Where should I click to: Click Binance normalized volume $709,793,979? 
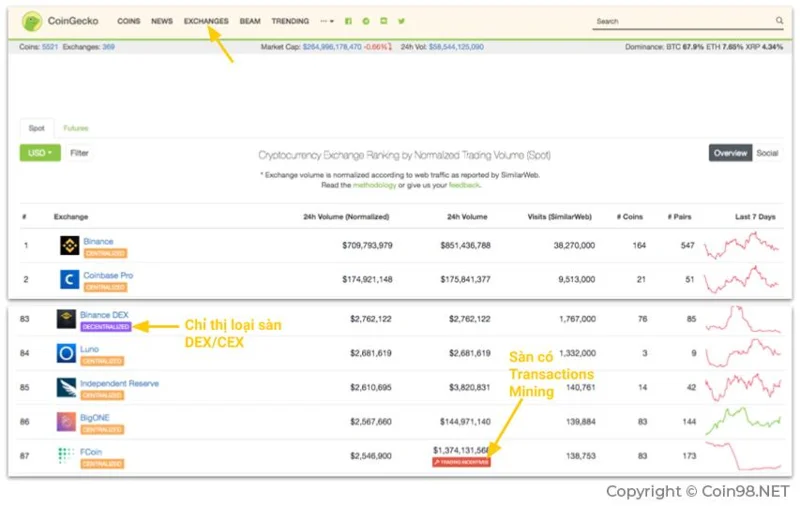367,245
